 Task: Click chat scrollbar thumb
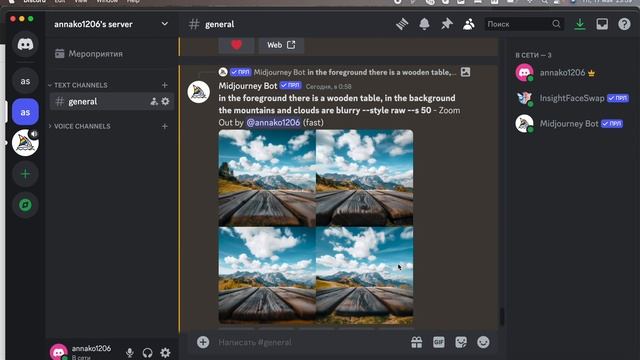[502, 316]
